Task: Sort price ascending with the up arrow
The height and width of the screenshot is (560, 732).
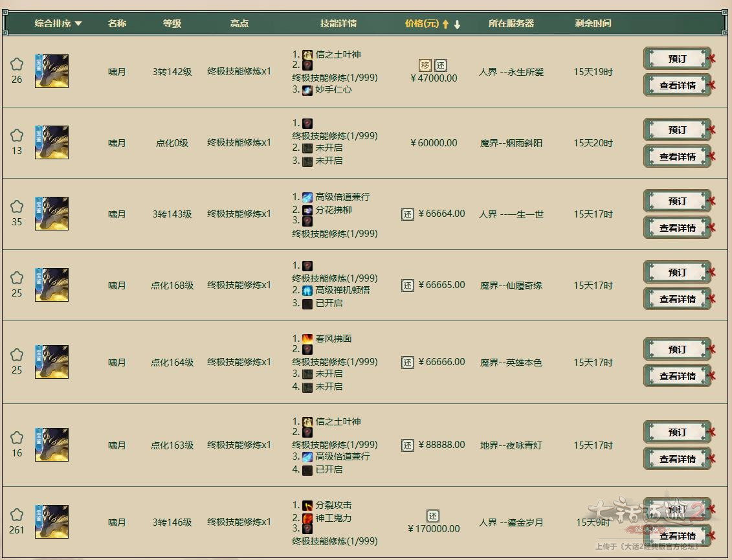Action: coord(445,25)
